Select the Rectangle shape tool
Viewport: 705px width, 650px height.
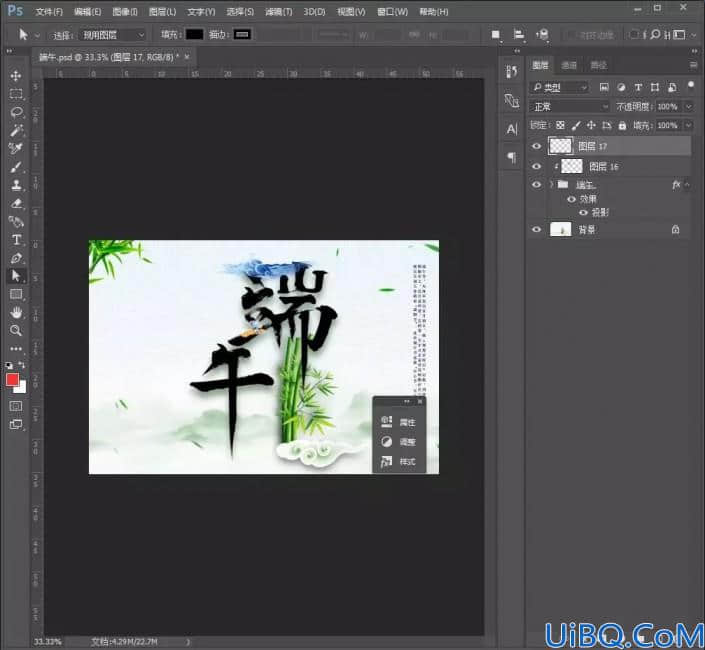pos(16,294)
